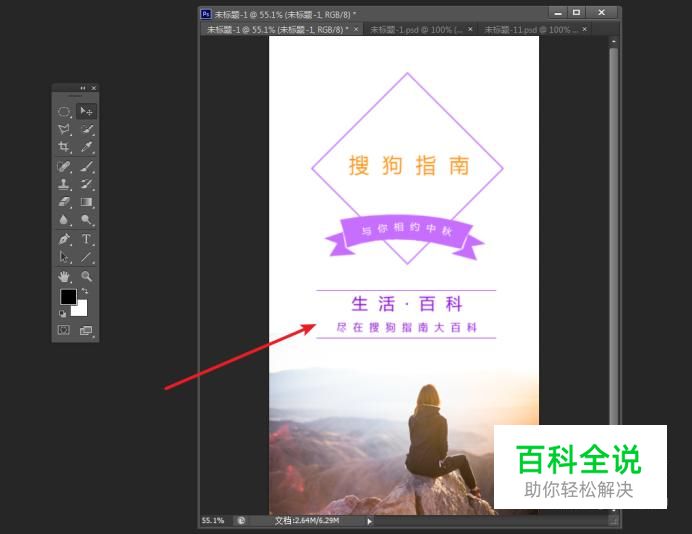Reset default foreground and background colors

63,314
